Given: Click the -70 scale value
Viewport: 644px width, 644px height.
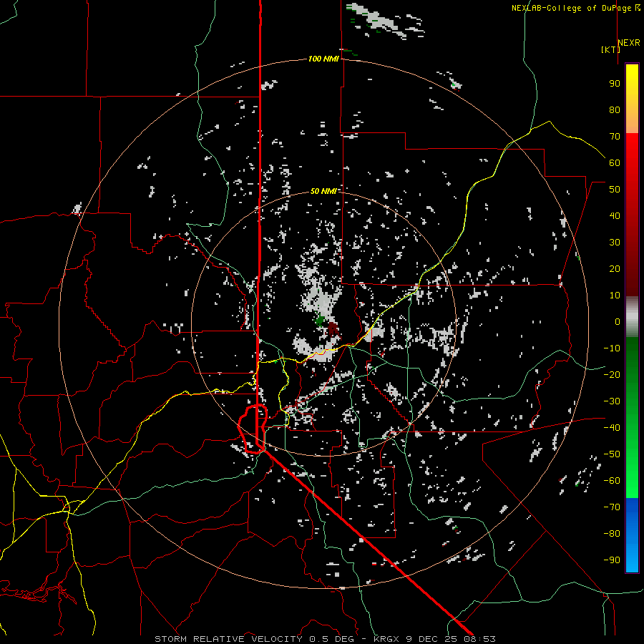Looking at the screenshot, I should click(x=612, y=507).
